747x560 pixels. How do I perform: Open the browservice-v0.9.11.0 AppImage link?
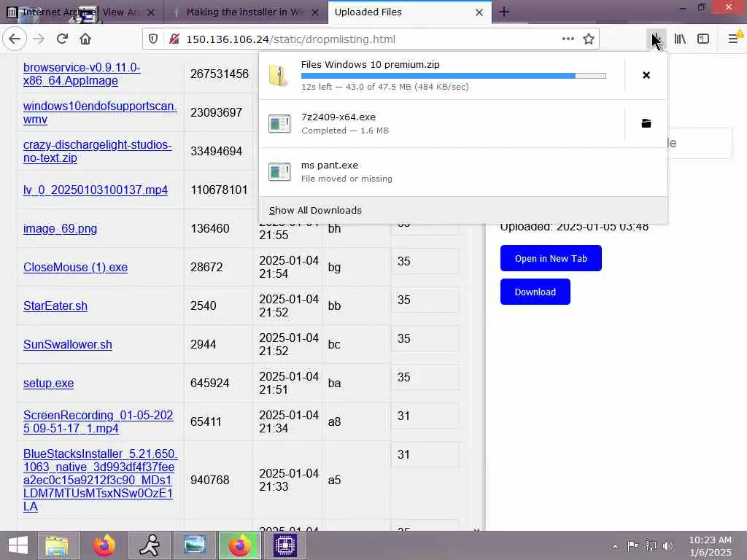click(82, 74)
